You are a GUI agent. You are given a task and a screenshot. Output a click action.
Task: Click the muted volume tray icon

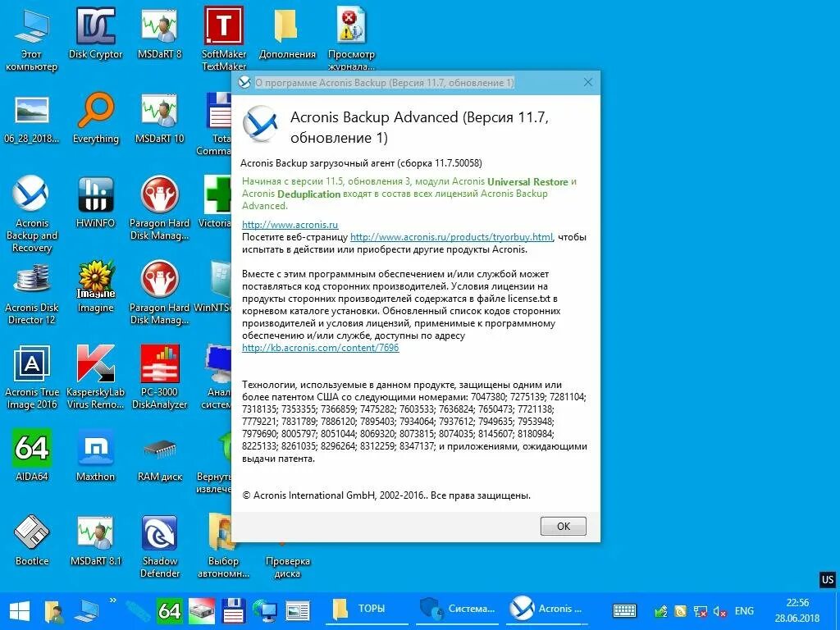719,610
